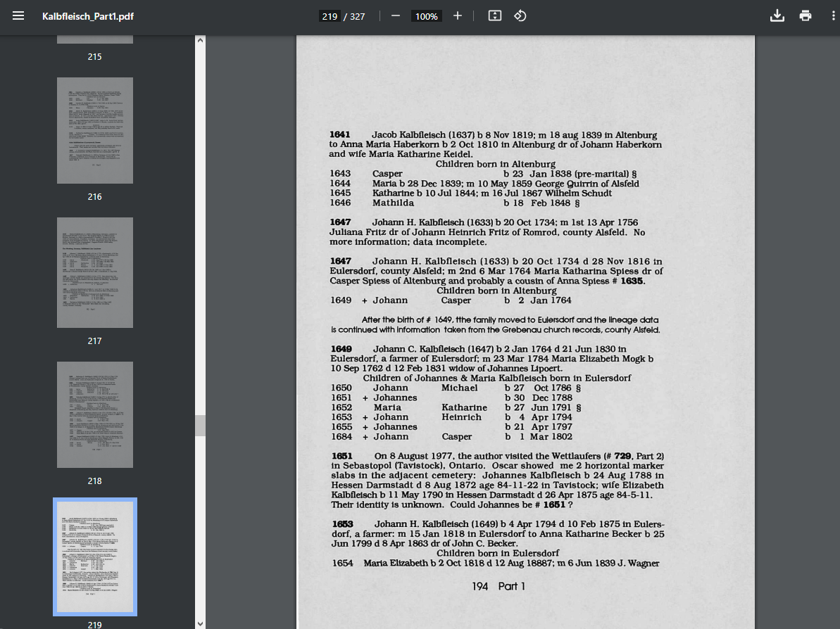
Task: Print the document using the printer icon
Action: point(805,16)
